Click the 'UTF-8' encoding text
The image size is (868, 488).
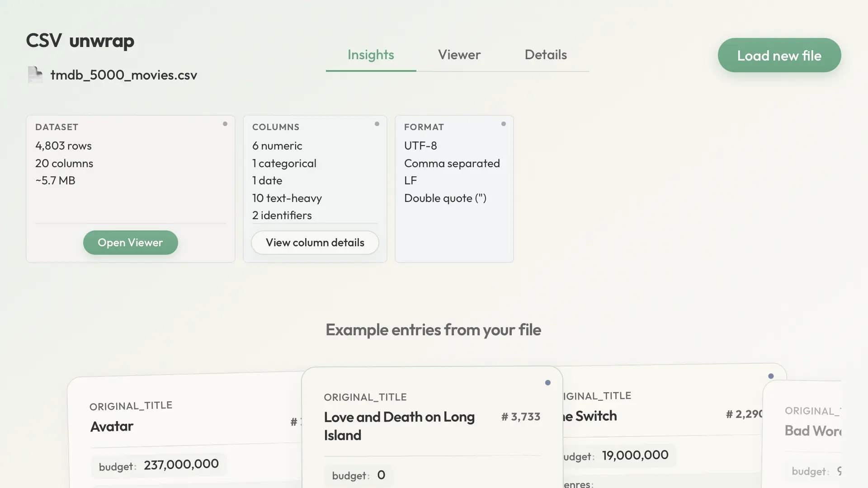click(420, 145)
